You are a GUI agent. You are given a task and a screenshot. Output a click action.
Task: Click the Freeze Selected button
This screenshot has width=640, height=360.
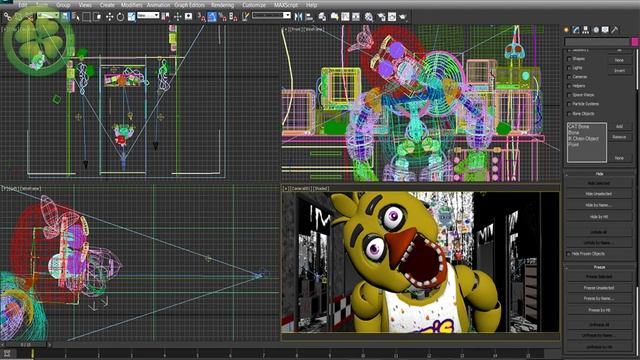click(598, 277)
